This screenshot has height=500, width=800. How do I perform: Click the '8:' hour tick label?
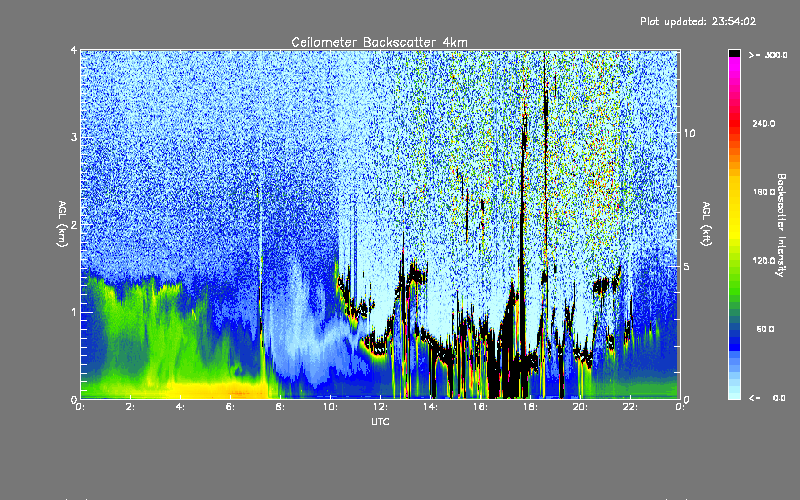point(281,407)
